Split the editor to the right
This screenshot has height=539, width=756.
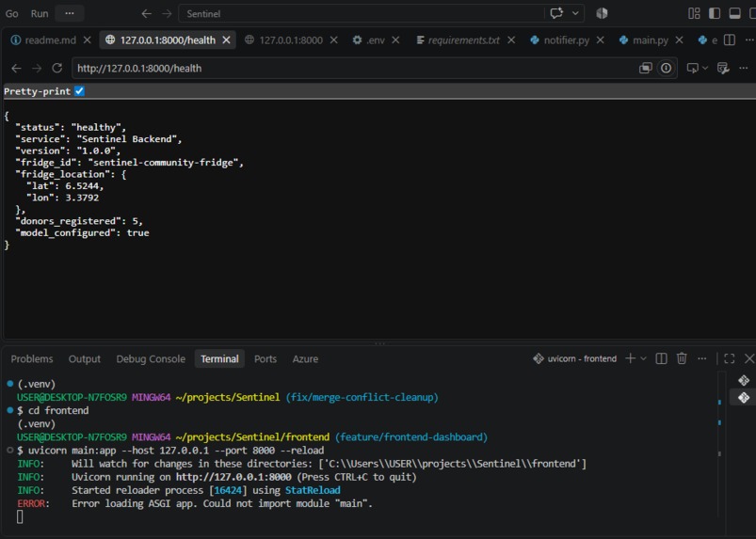pos(730,40)
